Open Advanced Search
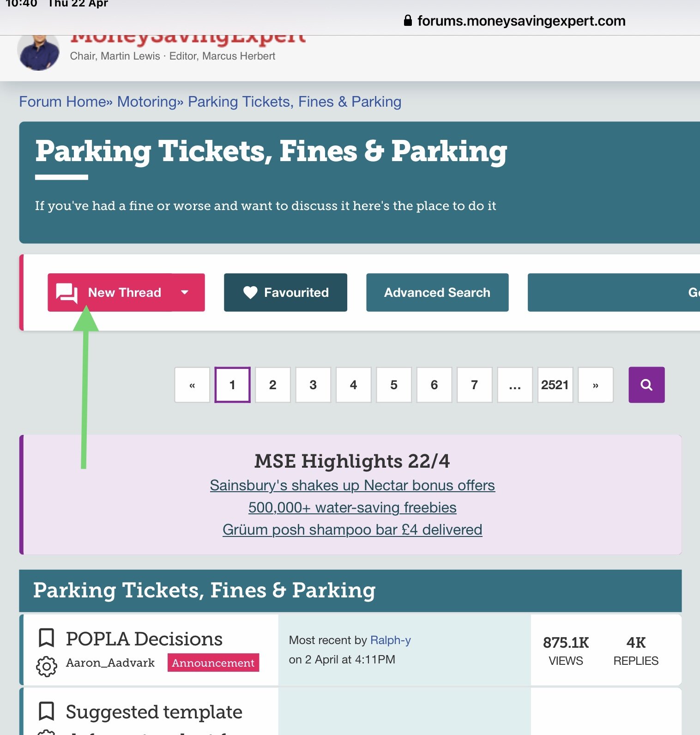The height and width of the screenshot is (735, 700). (437, 292)
